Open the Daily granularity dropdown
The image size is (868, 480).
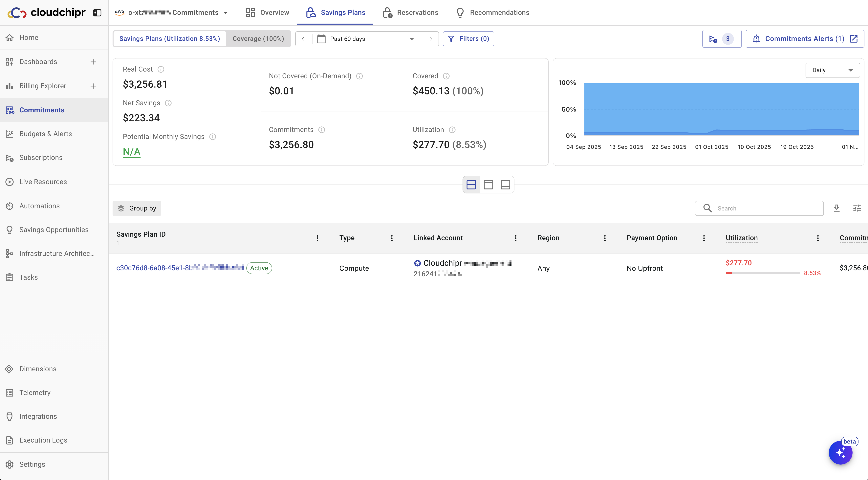point(832,70)
